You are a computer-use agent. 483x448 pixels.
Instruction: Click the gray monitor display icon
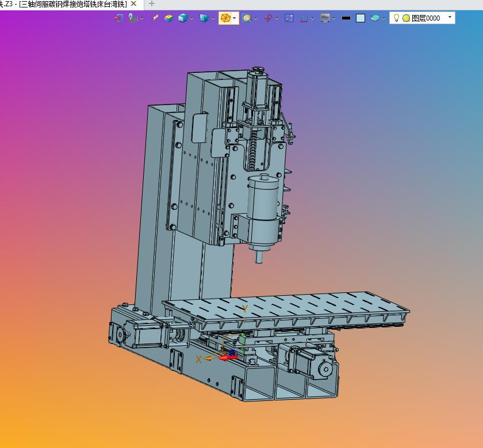(x=325, y=18)
